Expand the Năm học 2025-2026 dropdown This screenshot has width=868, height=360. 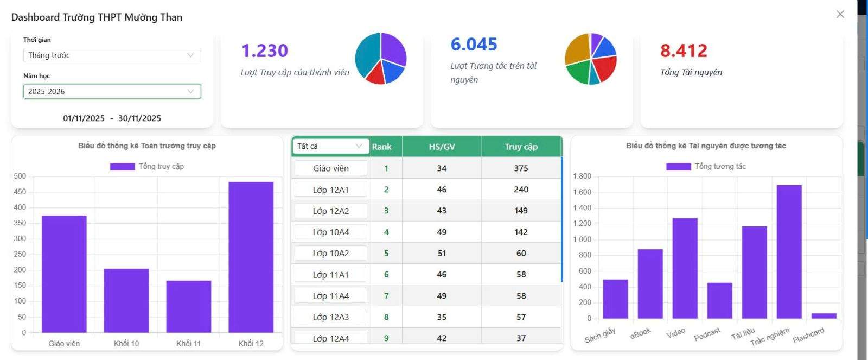(112, 91)
